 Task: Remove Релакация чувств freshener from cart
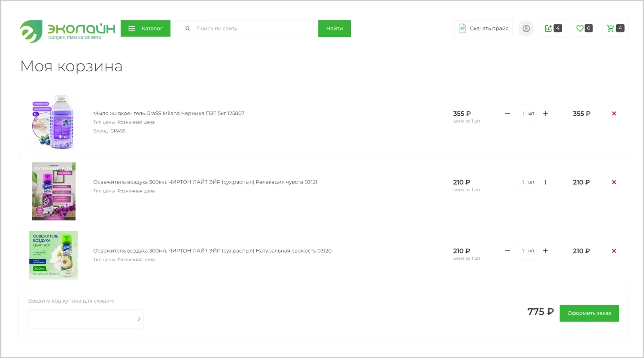pyautogui.click(x=614, y=182)
